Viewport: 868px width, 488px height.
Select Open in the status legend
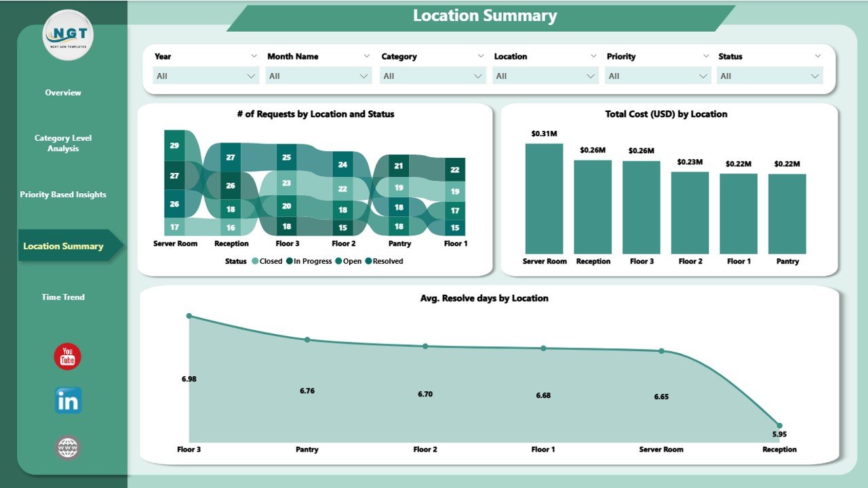(x=348, y=261)
